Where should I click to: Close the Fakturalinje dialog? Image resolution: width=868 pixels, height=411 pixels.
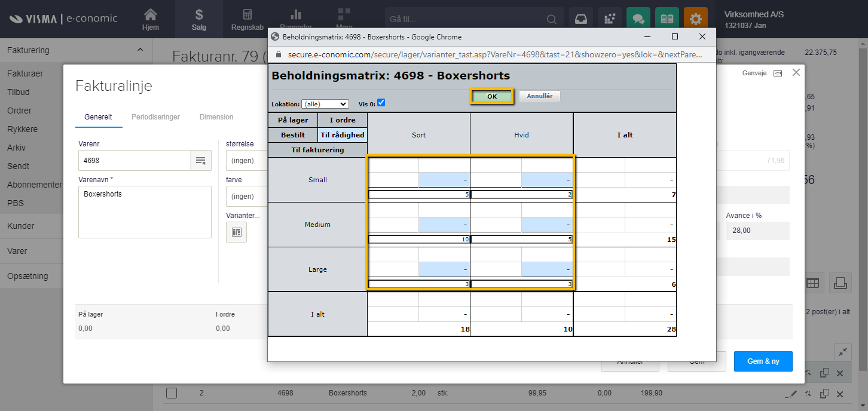click(796, 72)
